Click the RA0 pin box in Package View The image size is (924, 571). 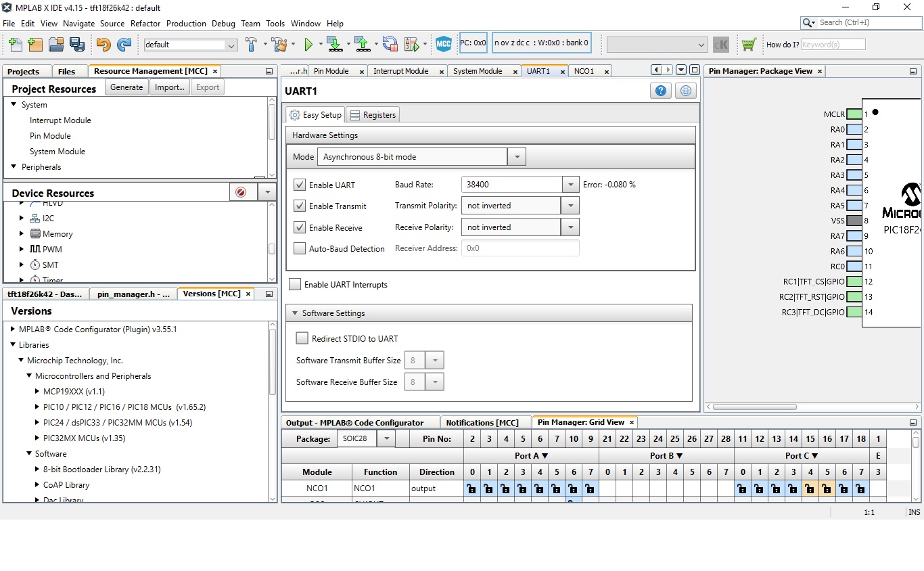(x=854, y=129)
